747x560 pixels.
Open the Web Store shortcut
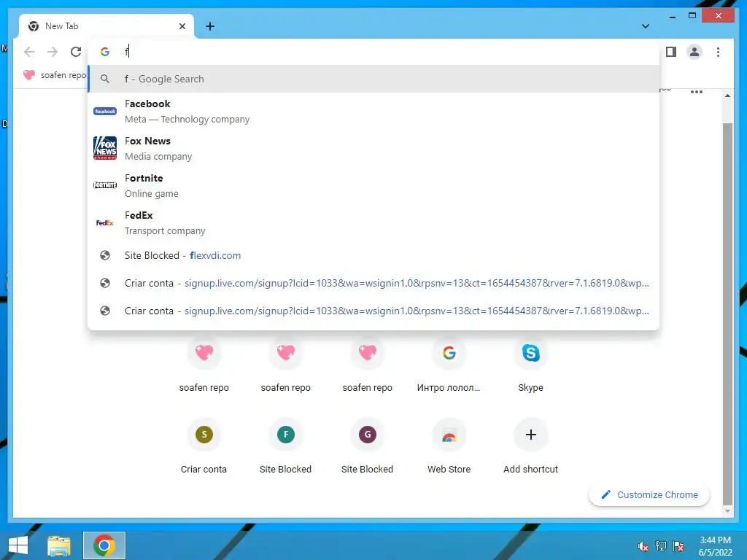pos(449,447)
